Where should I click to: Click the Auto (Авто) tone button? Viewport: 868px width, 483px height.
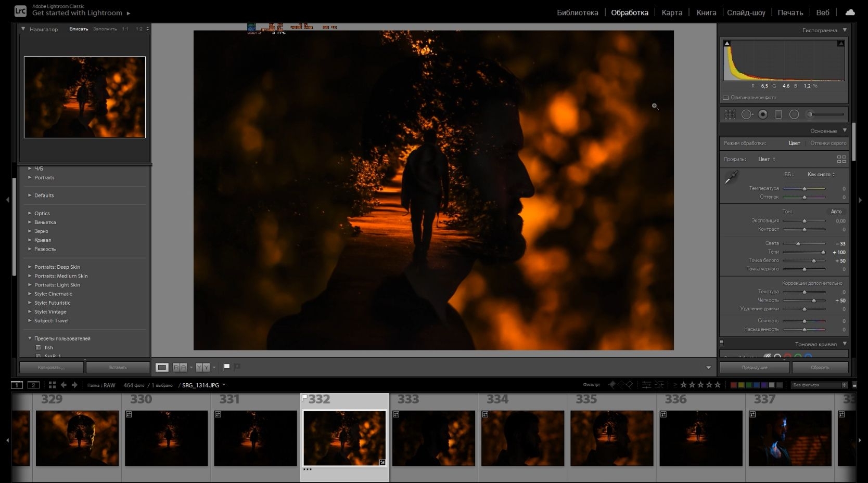[836, 212]
